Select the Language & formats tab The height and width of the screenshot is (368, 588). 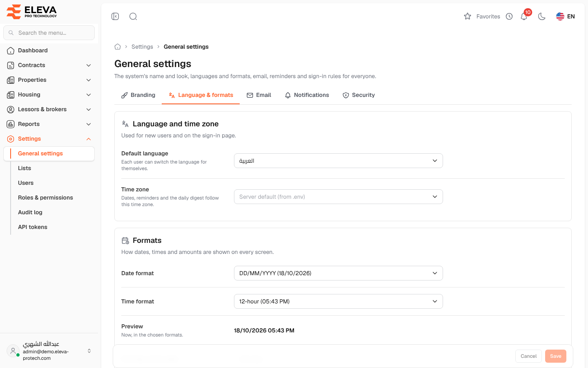200,95
